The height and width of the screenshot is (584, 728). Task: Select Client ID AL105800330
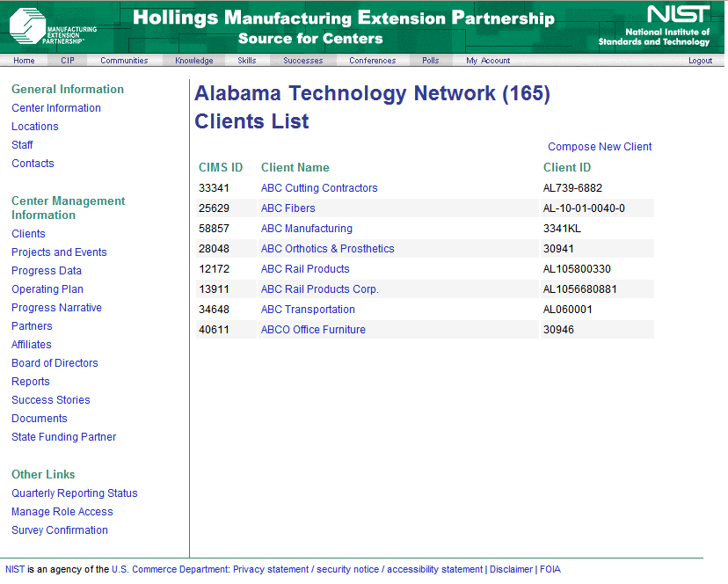(x=577, y=269)
